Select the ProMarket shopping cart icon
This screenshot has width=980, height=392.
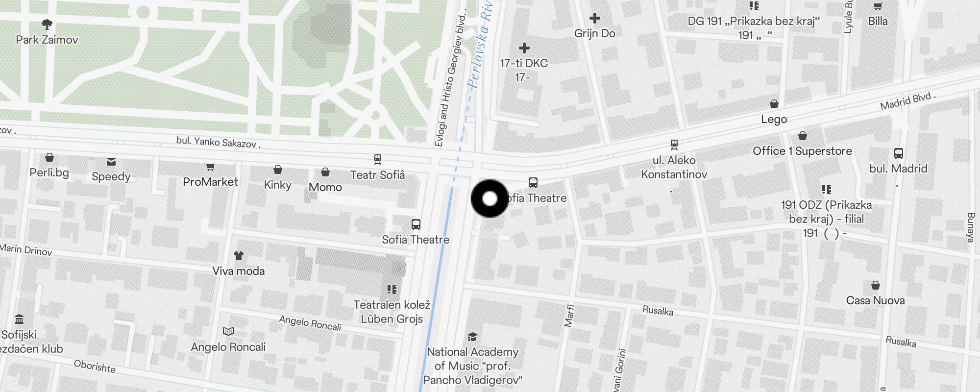coord(211,167)
